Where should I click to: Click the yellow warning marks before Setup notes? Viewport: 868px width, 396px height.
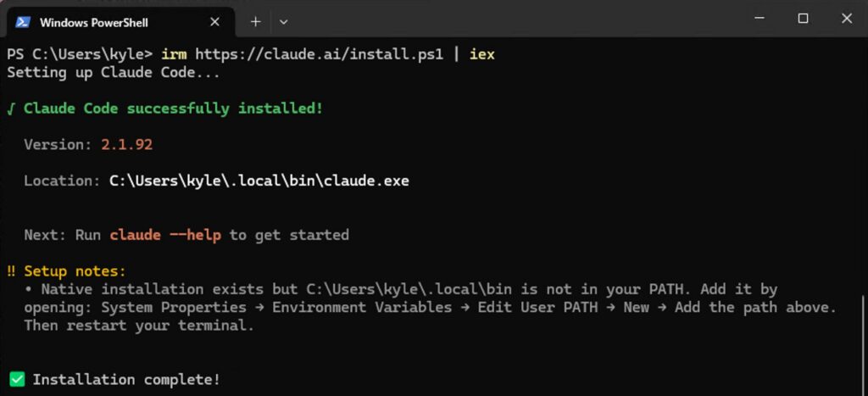[x=11, y=271]
